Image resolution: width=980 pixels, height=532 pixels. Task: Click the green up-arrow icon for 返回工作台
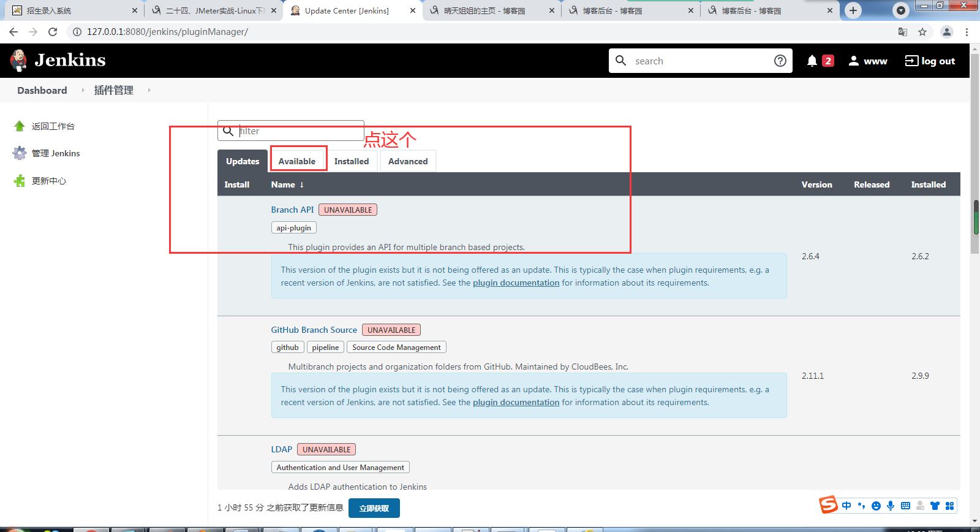point(20,126)
